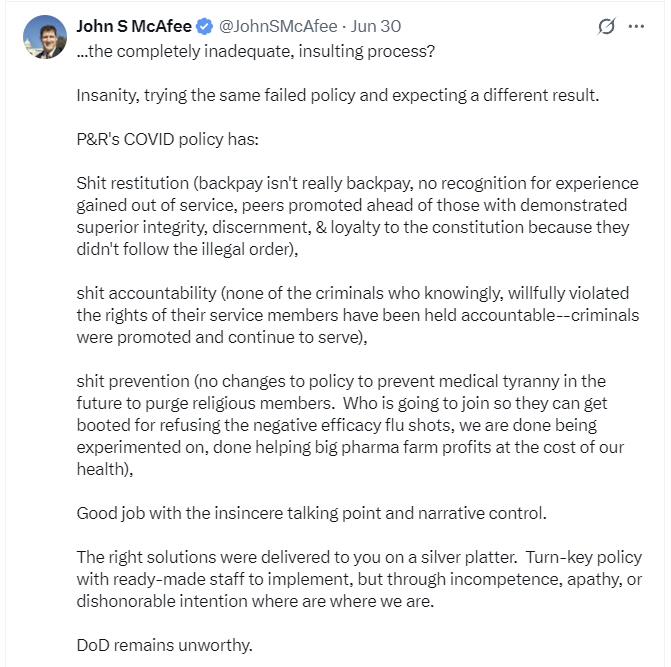Open the post via Jun 30 timestamp

pyautogui.click(x=376, y=27)
